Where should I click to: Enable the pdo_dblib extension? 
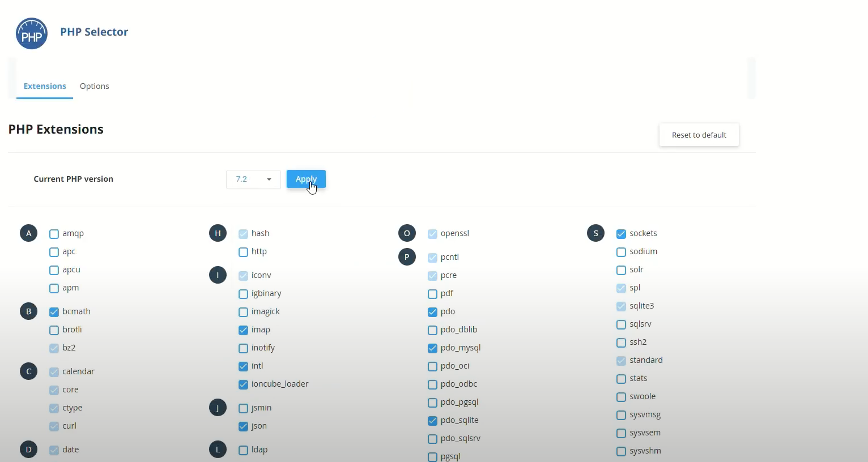pyautogui.click(x=432, y=330)
